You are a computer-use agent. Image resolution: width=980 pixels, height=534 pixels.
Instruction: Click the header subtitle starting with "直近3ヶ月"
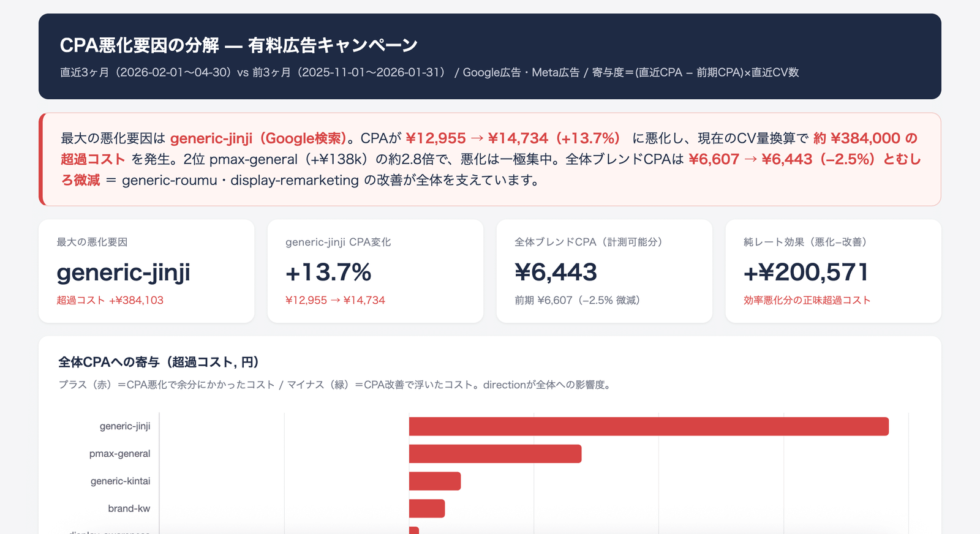(429, 72)
